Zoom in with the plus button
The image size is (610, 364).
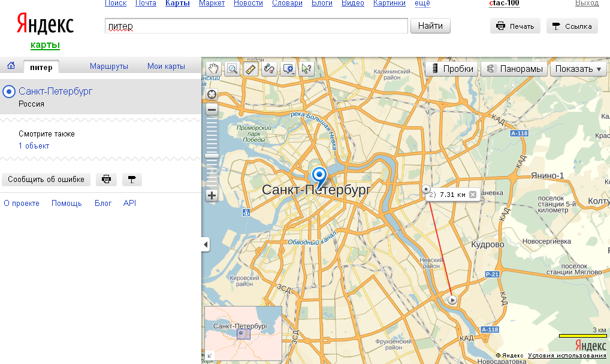(212, 195)
